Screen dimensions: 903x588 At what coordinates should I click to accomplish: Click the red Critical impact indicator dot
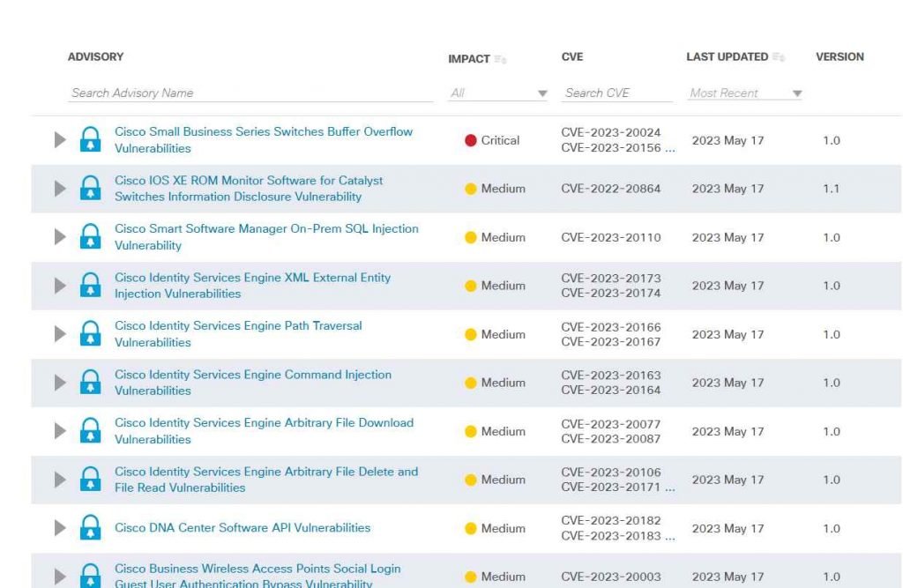(x=471, y=140)
